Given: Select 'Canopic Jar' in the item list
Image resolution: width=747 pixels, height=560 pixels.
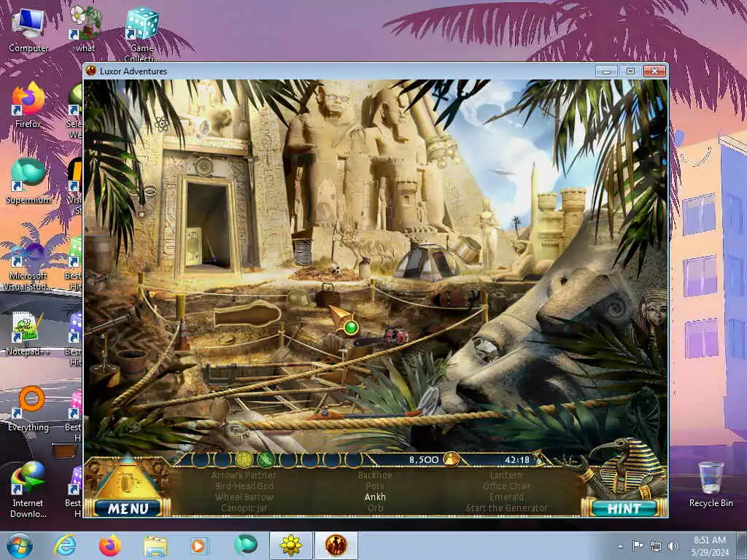Looking at the screenshot, I should pyautogui.click(x=244, y=508).
